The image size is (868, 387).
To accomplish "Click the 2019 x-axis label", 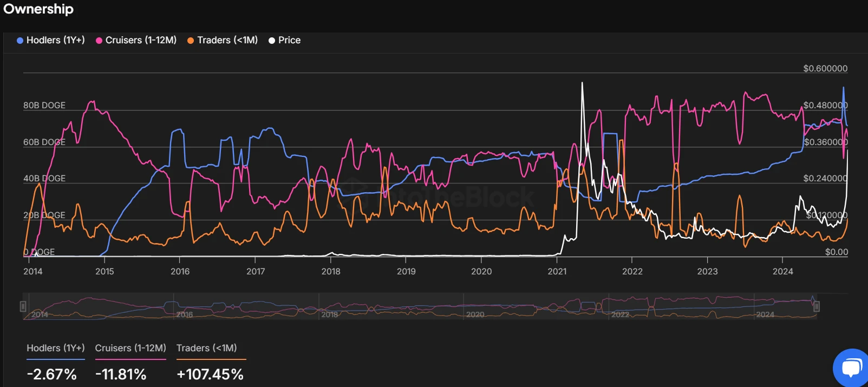I will point(406,271).
